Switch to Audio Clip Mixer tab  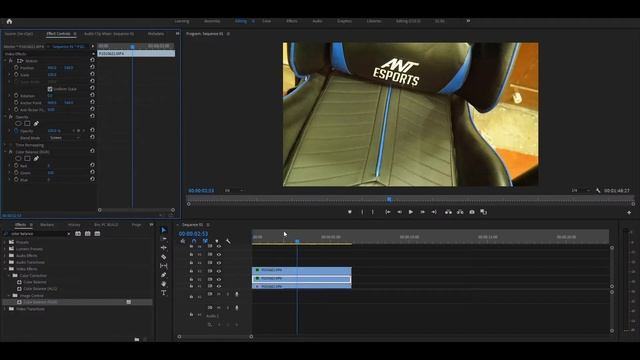[x=109, y=34]
